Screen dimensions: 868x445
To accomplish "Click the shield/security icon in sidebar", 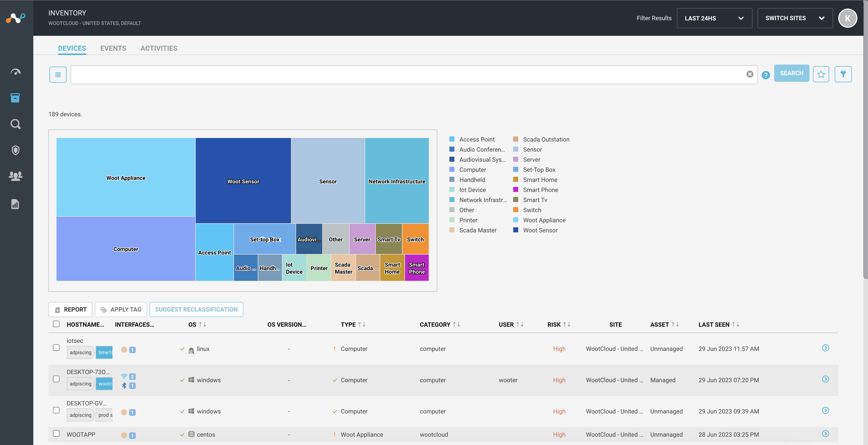I will (x=16, y=150).
